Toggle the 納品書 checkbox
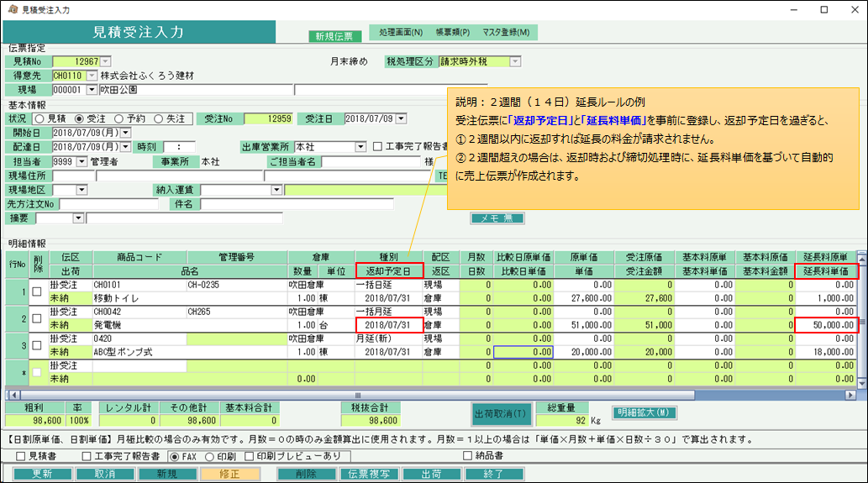 point(467,456)
